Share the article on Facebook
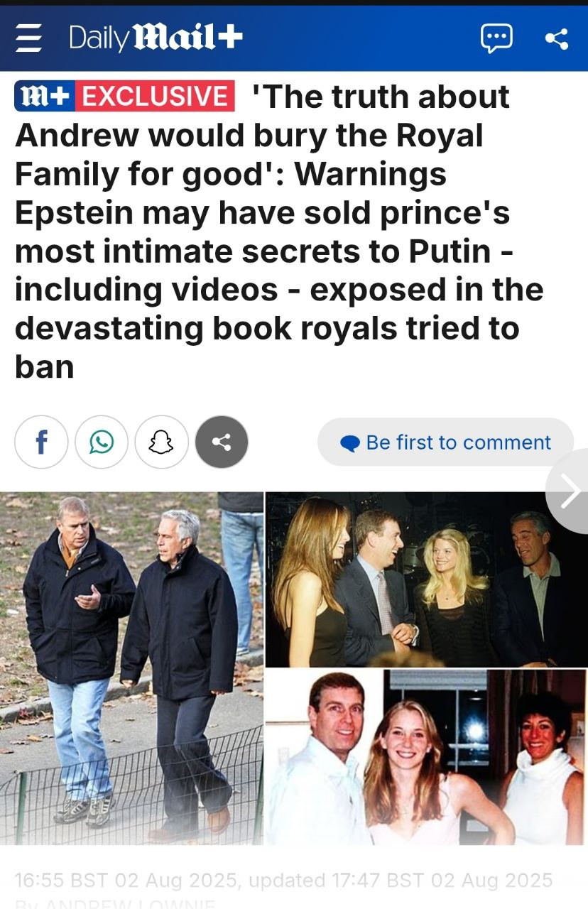588x909 pixels. 41,442
